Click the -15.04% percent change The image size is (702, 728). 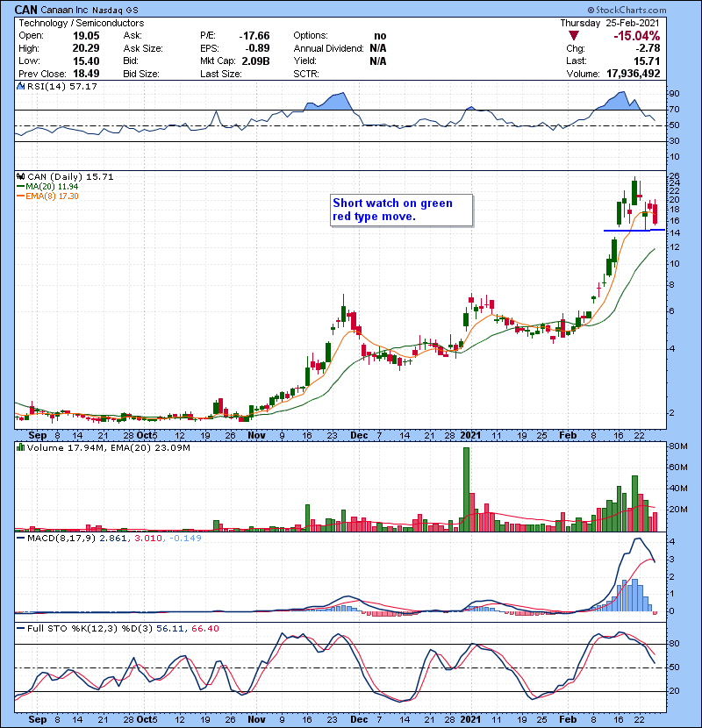point(636,36)
